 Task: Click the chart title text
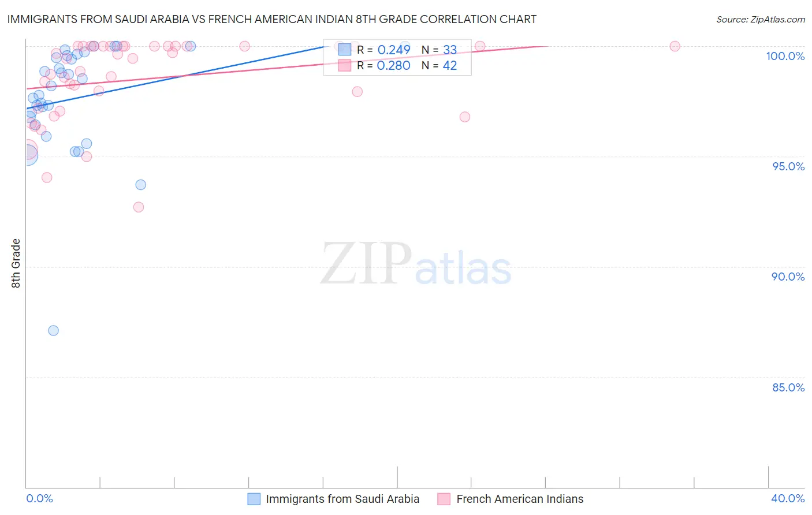tap(272, 20)
